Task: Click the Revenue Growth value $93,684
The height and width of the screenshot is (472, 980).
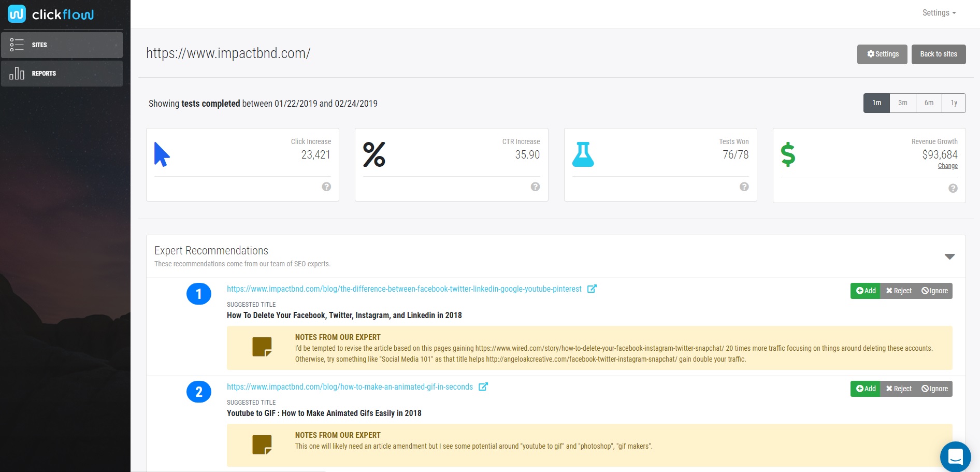Action: click(x=940, y=154)
